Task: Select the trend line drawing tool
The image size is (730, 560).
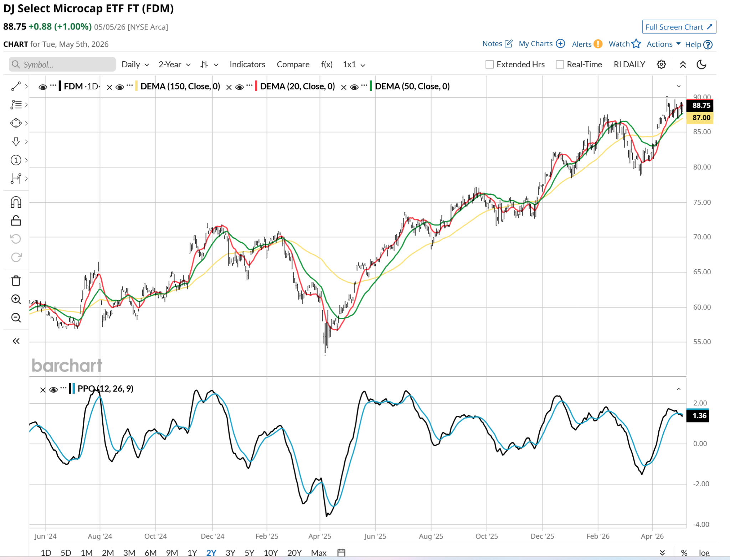Action: point(16,86)
